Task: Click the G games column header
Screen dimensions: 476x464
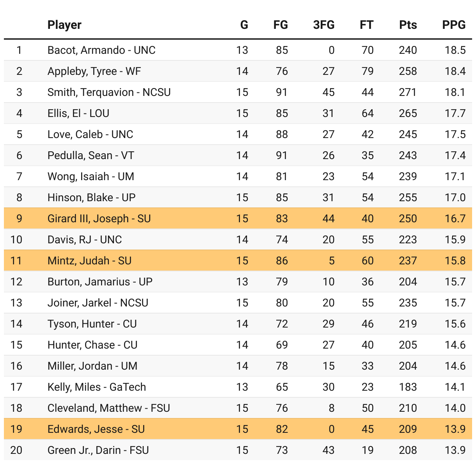Action: tap(244, 25)
